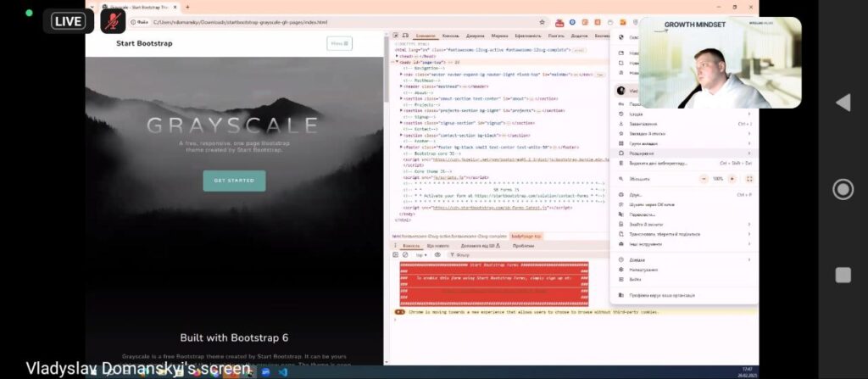The height and width of the screenshot is (379, 868).
Task: Open Tab groups submenu
Action: [684, 143]
